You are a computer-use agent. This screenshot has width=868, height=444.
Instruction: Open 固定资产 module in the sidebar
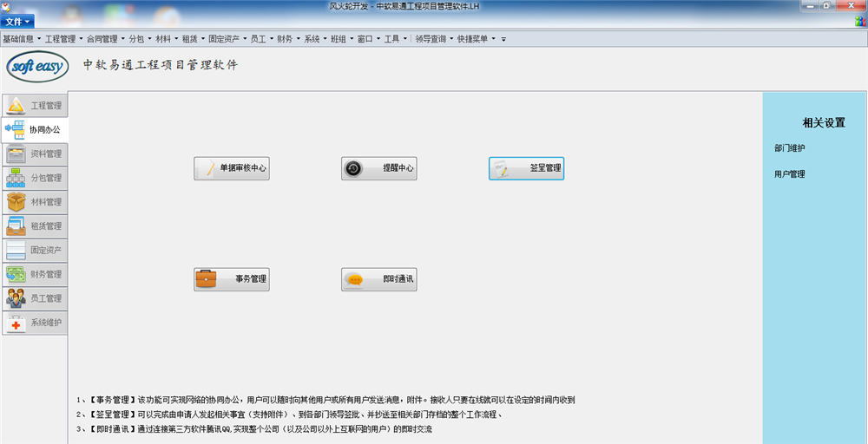[35, 250]
